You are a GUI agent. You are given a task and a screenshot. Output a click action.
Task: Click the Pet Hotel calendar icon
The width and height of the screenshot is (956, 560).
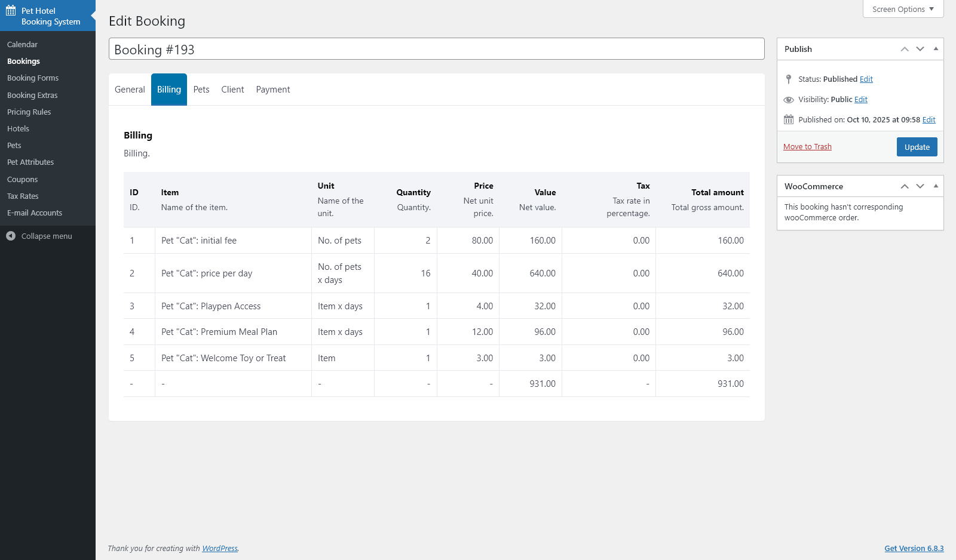pos(11,10)
